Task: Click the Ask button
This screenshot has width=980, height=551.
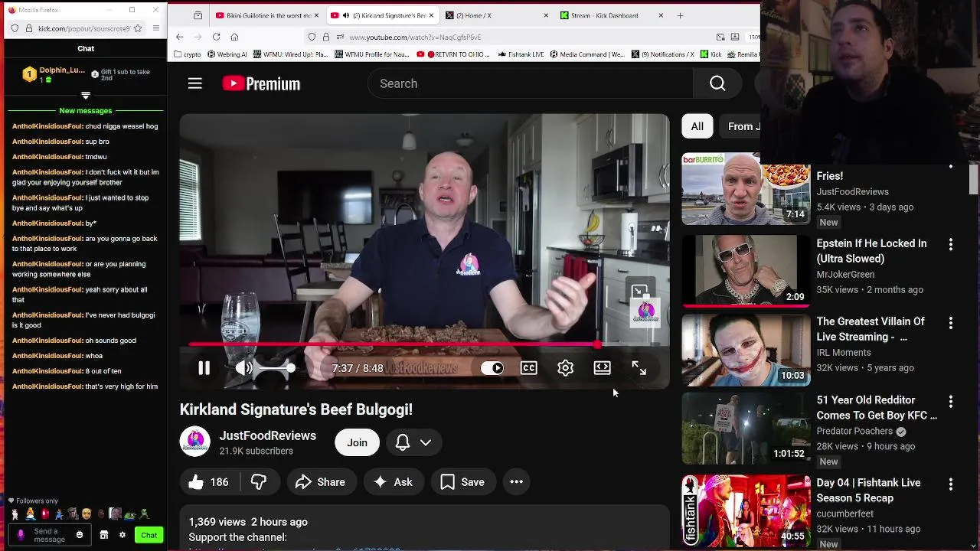Action: click(x=394, y=482)
